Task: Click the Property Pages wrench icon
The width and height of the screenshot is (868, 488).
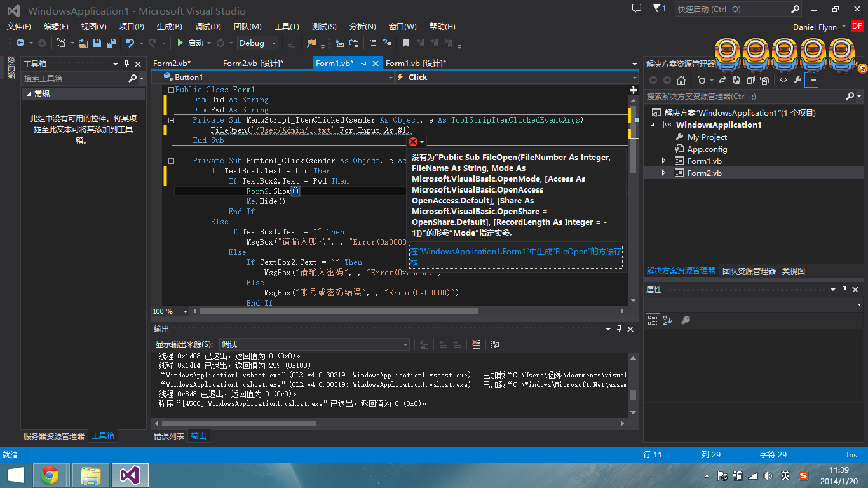Action: coord(685,320)
